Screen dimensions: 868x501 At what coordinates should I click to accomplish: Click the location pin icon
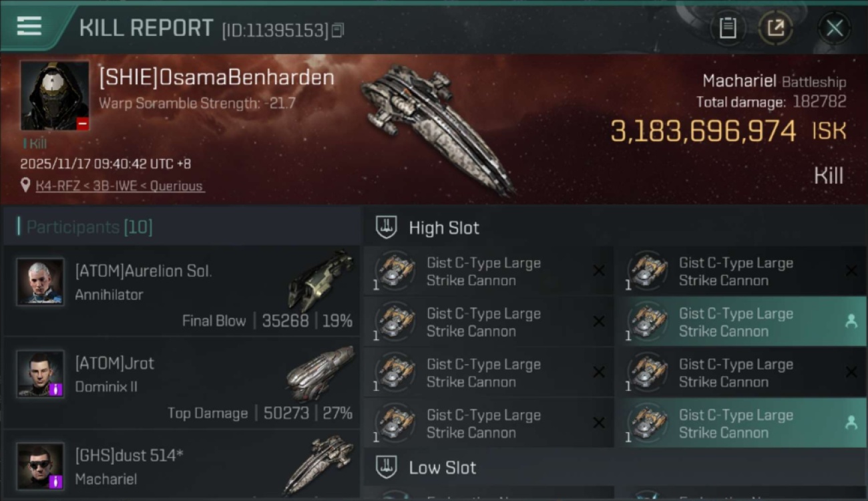(x=26, y=185)
